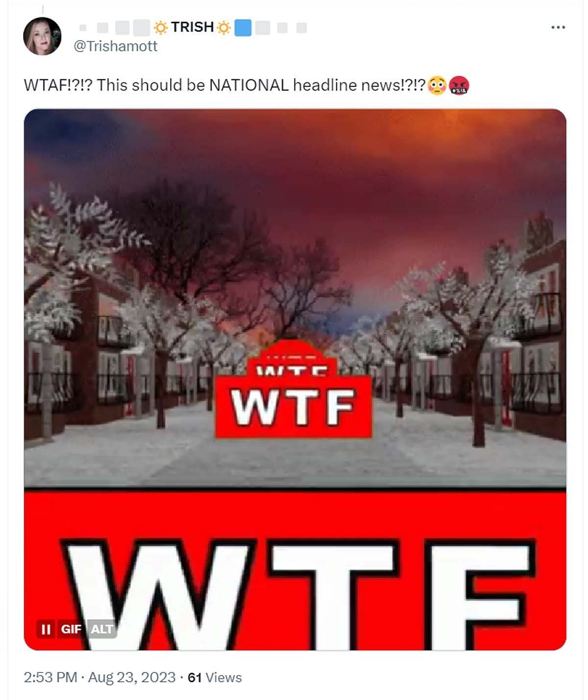Click the sun emoji after TRISH
The height and width of the screenshot is (700, 588).
(223, 27)
